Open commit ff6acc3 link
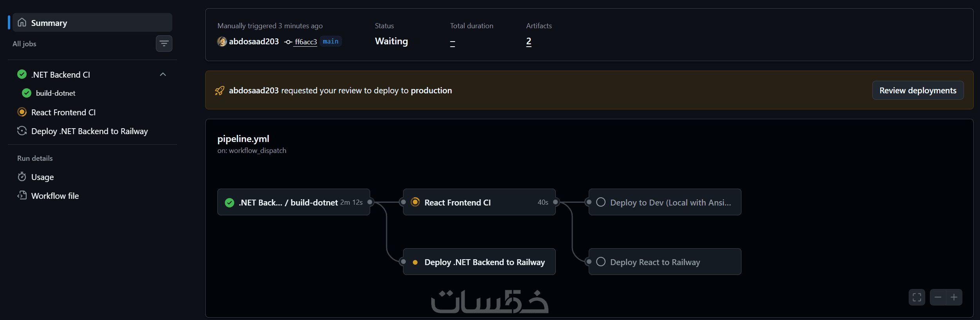The image size is (980, 320). click(306, 42)
